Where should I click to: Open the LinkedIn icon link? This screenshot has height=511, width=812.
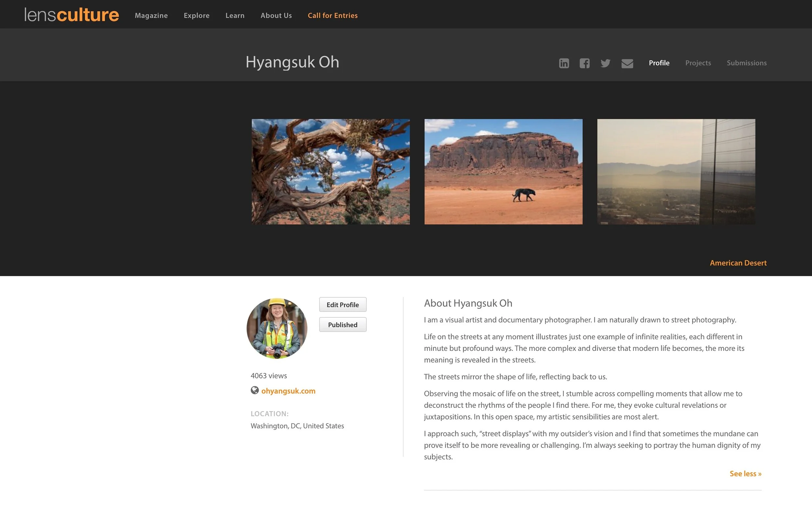coord(564,63)
